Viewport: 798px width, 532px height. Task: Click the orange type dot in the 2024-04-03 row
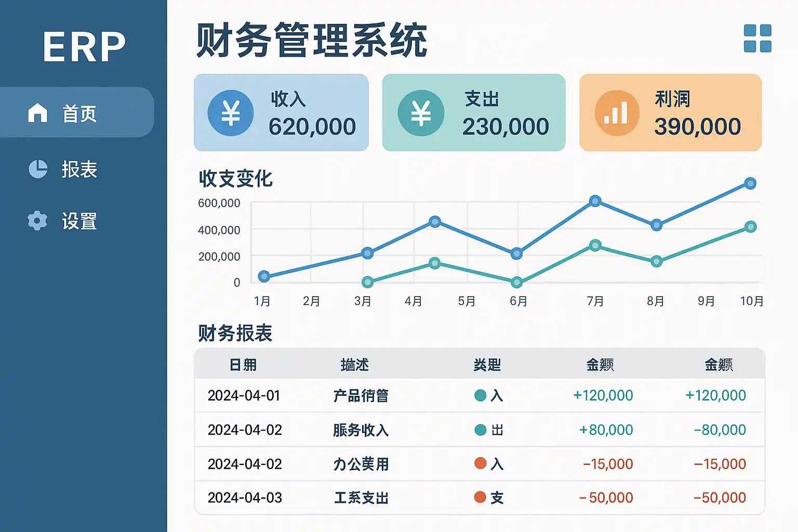[480, 497]
